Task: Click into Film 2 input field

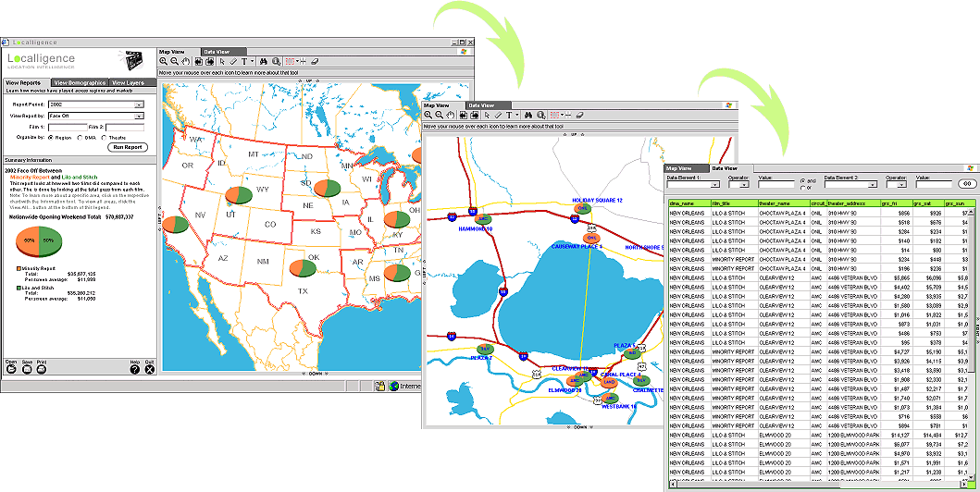Action: (124, 128)
